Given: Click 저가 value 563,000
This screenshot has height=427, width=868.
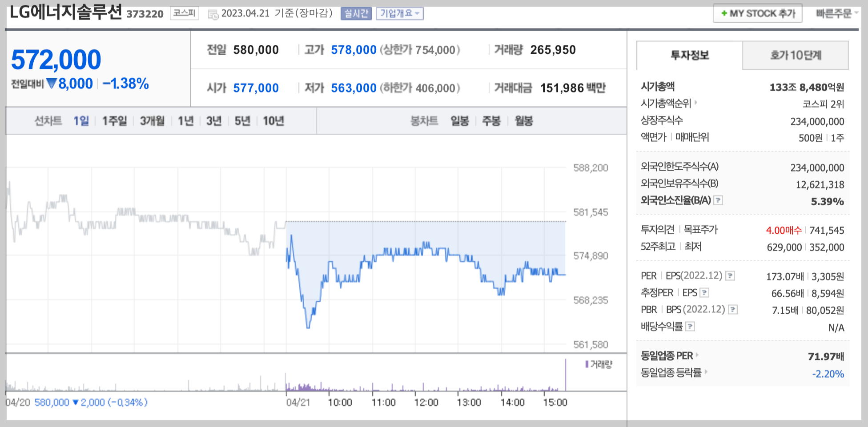Looking at the screenshot, I should (x=354, y=88).
